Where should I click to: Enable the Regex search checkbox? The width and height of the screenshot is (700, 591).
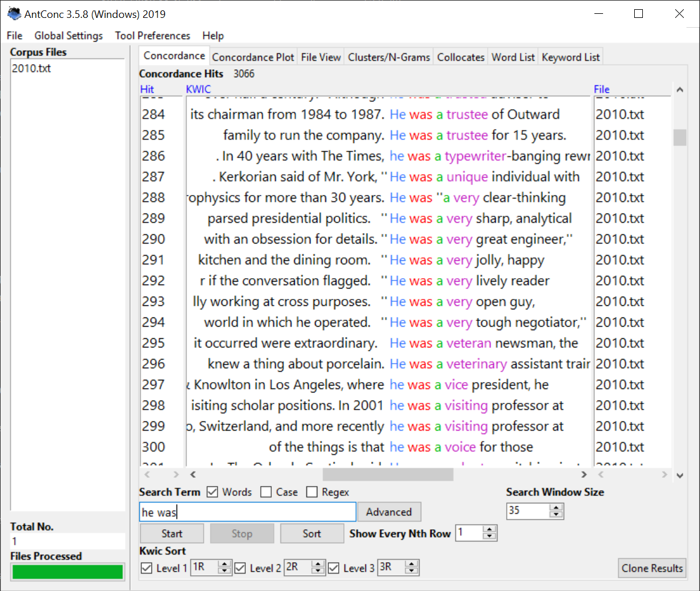click(x=312, y=492)
